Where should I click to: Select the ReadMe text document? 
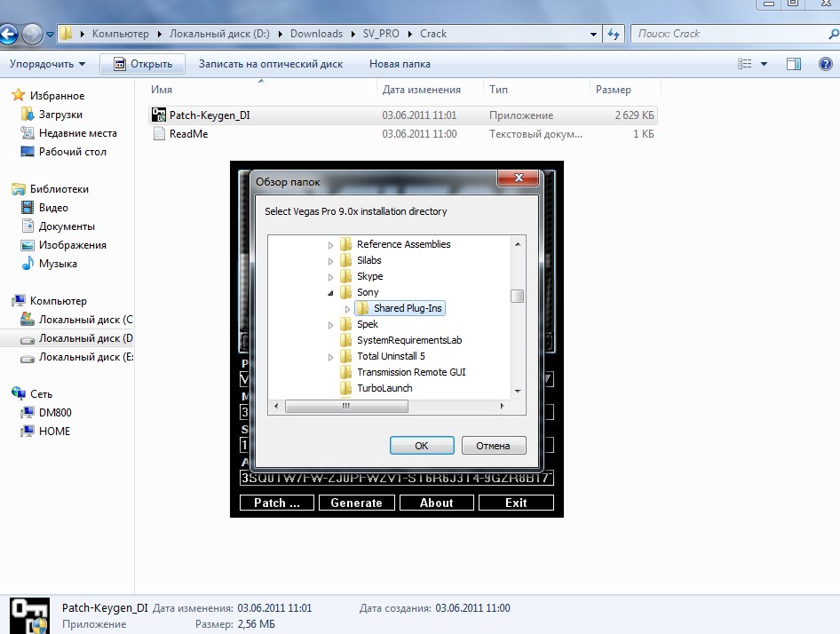402,134
